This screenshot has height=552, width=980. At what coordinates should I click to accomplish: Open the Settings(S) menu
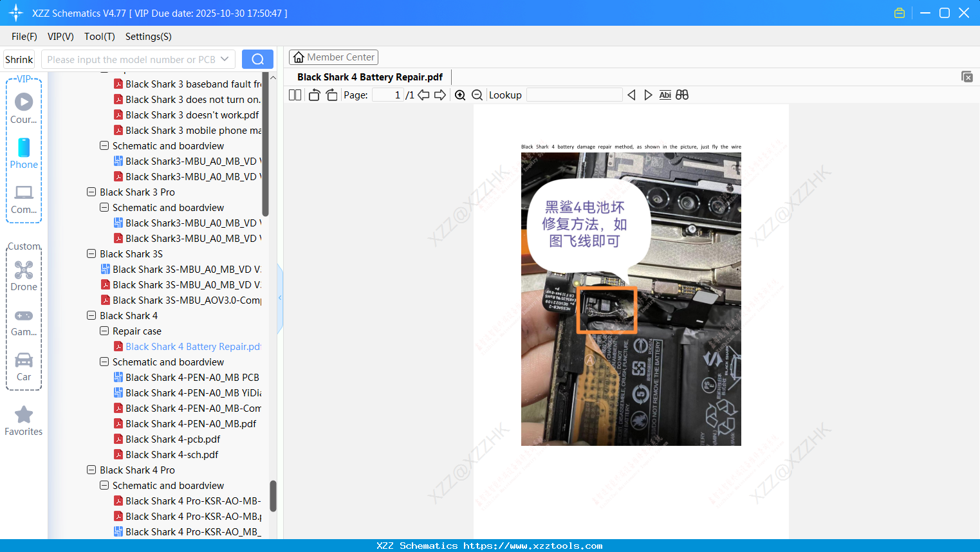149,37
